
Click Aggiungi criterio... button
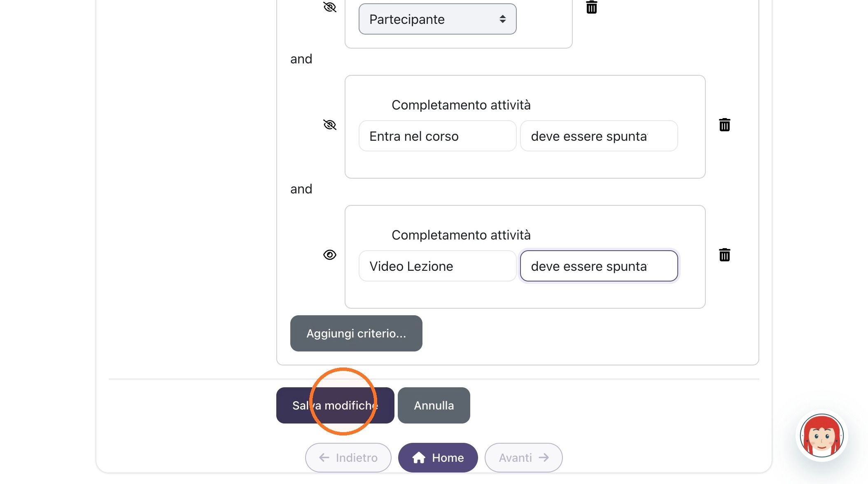pyautogui.click(x=356, y=333)
